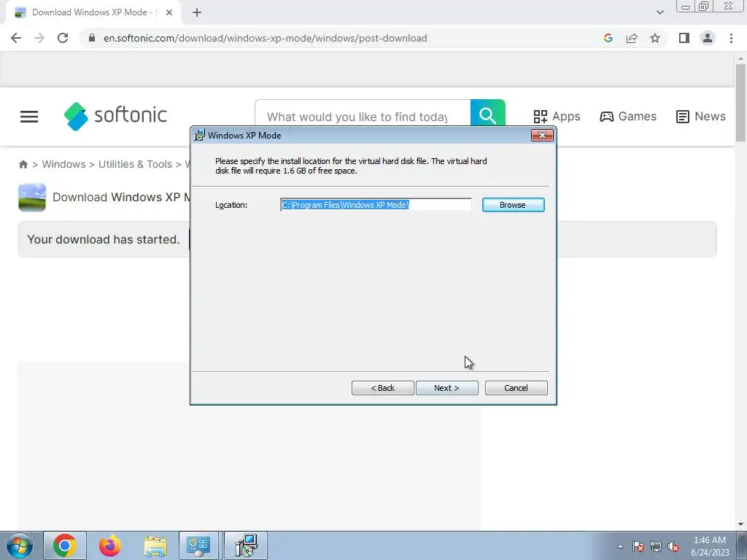Open the Games section

coord(628,116)
